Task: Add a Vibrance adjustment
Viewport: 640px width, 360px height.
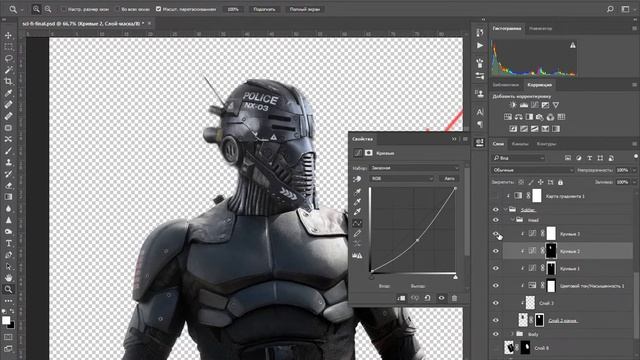Action: pos(556,105)
